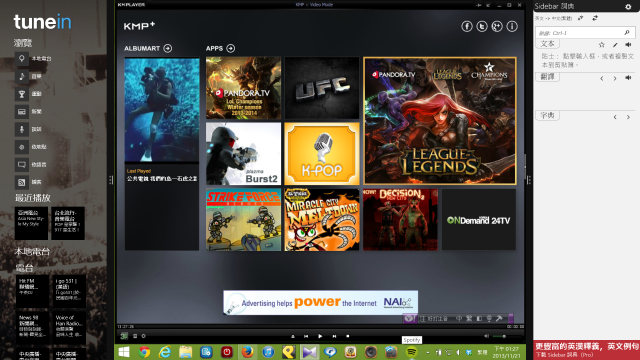640x360 pixels.
Task: Click the KMPlayer seek progress bar
Action: click(320, 327)
